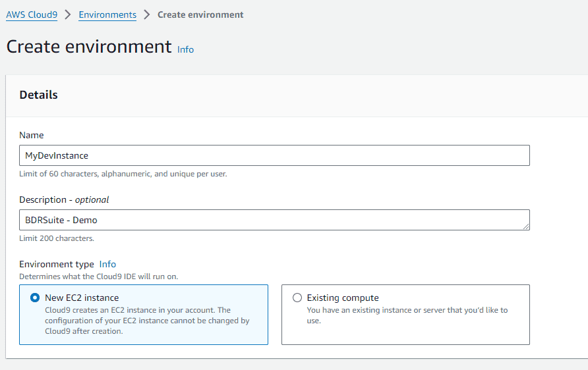Image resolution: width=588 pixels, height=370 pixels.
Task: Click the Name field label
Action: coord(32,135)
